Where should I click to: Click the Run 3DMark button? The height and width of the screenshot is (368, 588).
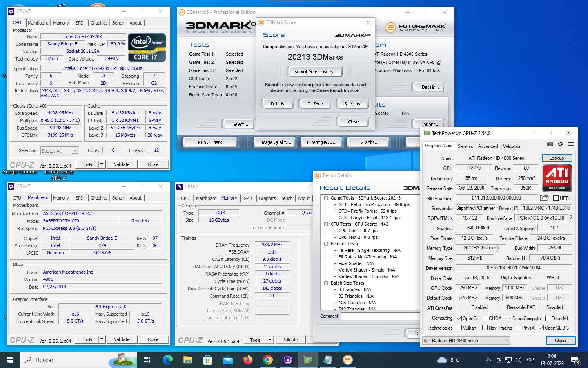pos(210,142)
